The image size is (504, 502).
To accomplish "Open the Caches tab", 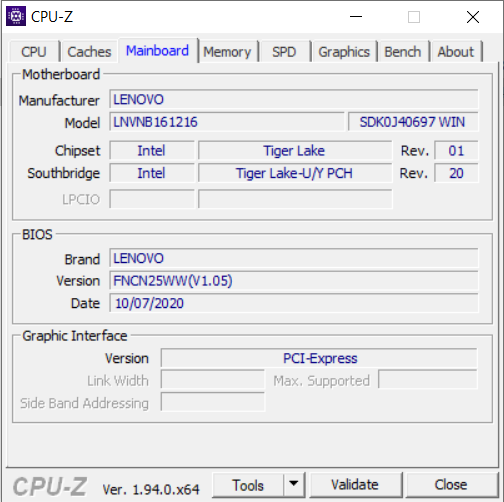I will coord(89,52).
